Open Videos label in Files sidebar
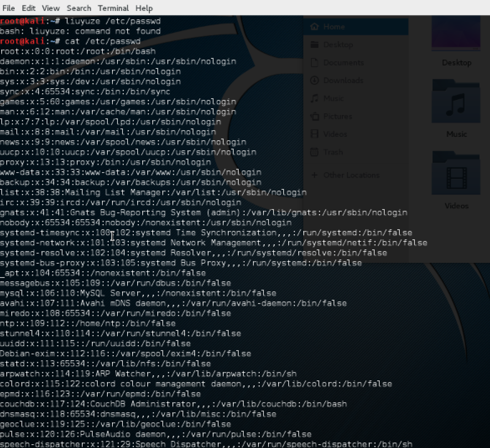Screen dimensions: 490x448 click(335, 134)
